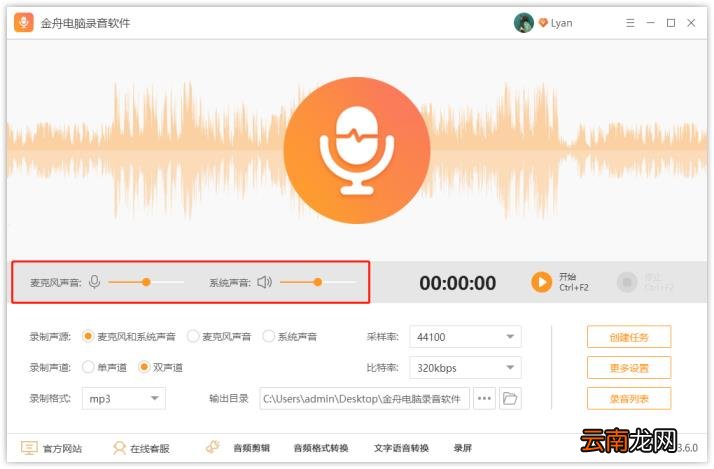This screenshot has height=469, width=714.
Task: Click the Lyan username
Action: pos(561,23)
